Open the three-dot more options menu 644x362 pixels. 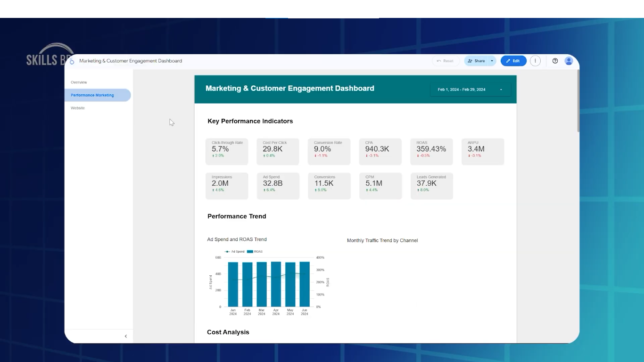(x=535, y=61)
